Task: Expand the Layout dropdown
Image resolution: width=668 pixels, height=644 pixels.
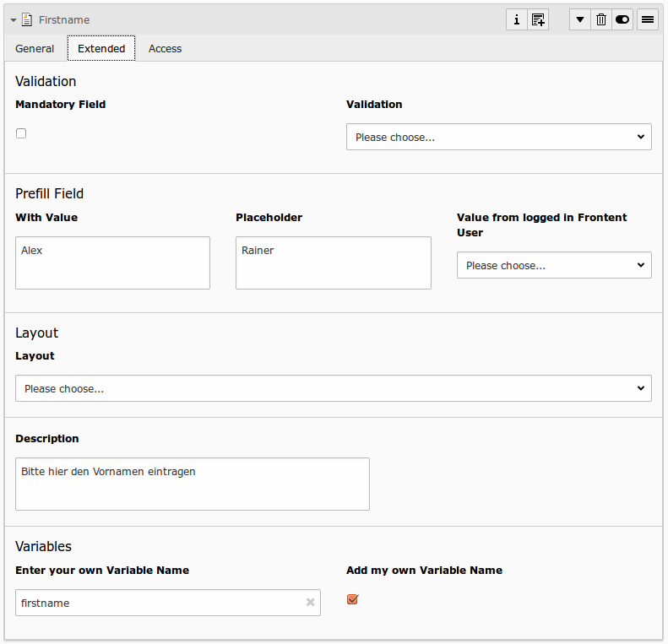Action: 333,388
